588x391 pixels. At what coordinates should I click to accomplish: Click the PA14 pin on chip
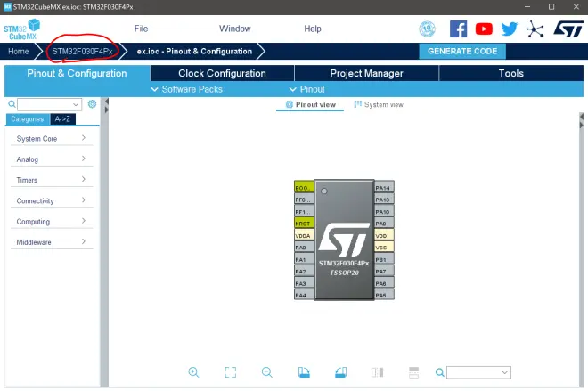(384, 187)
